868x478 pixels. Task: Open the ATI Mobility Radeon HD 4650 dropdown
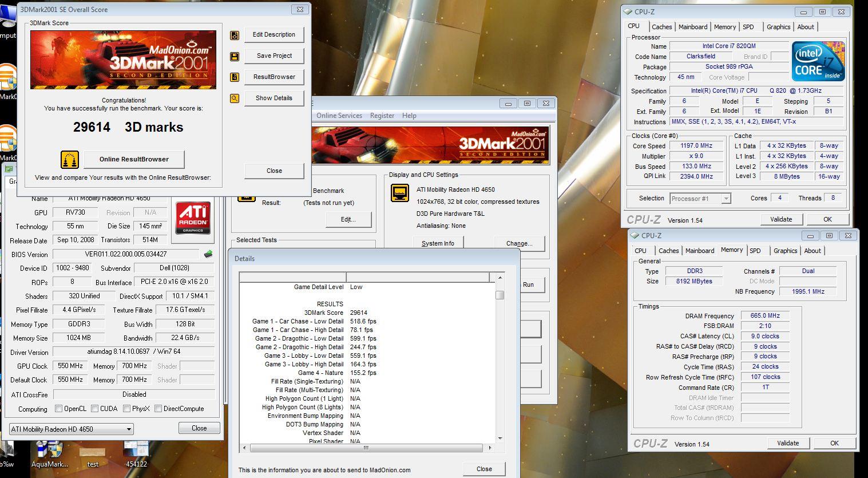(72, 429)
